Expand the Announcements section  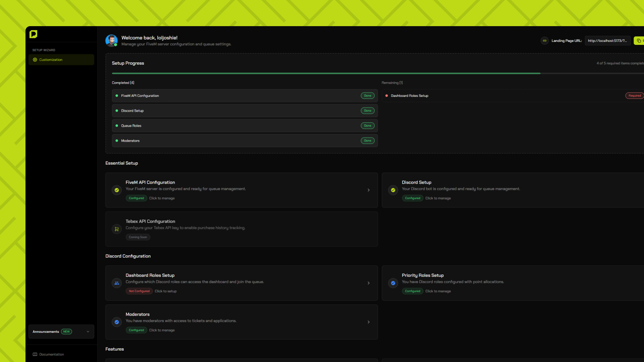click(x=88, y=331)
